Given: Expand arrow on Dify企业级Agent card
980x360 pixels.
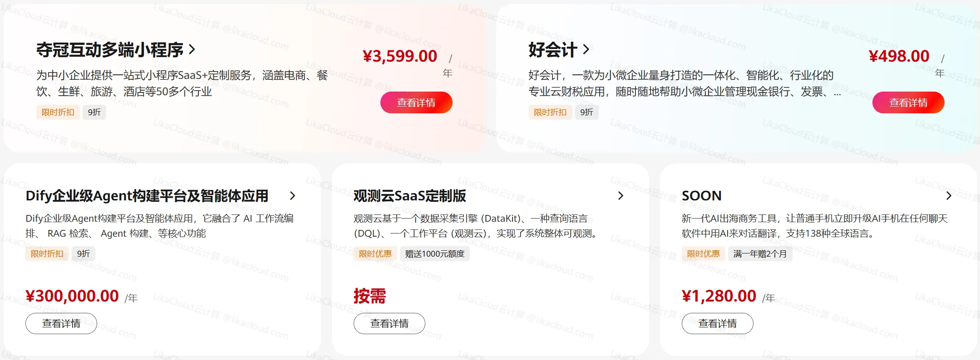Looking at the screenshot, I should tap(292, 196).
